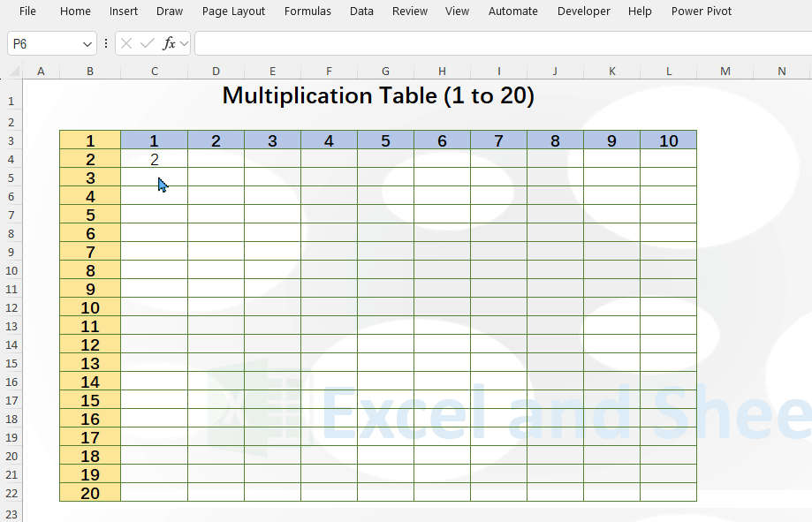Open the Review tab
The width and height of the screenshot is (812, 522).
click(x=409, y=11)
